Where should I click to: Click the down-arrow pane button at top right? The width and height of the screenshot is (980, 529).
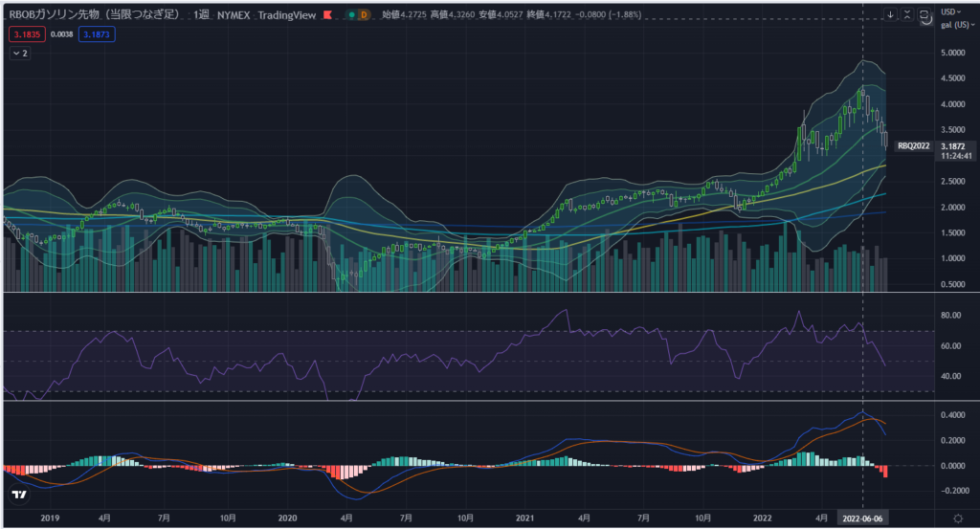click(891, 15)
